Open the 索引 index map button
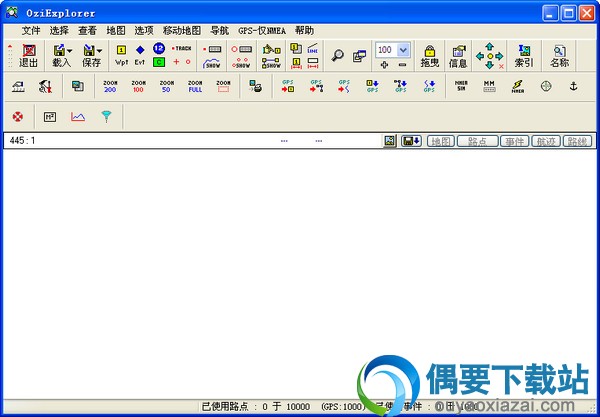The height and width of the screenshot is (417, 600). coord(524,56)
